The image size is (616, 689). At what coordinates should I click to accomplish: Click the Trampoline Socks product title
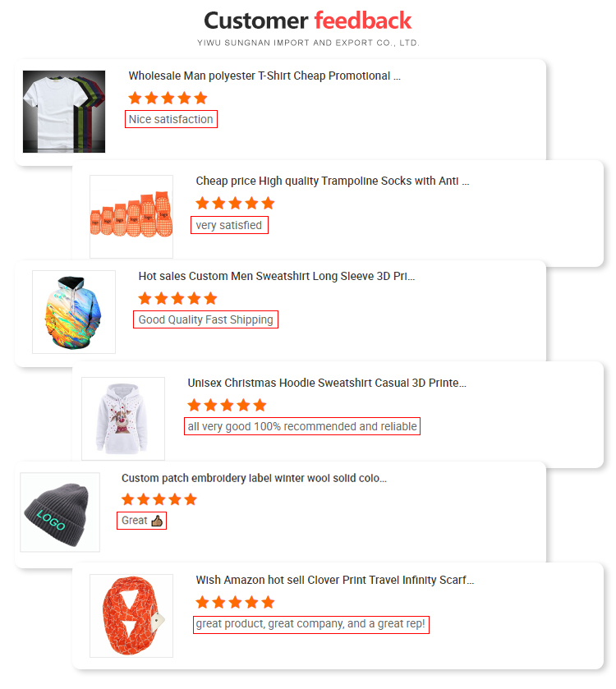click(332, 181)
